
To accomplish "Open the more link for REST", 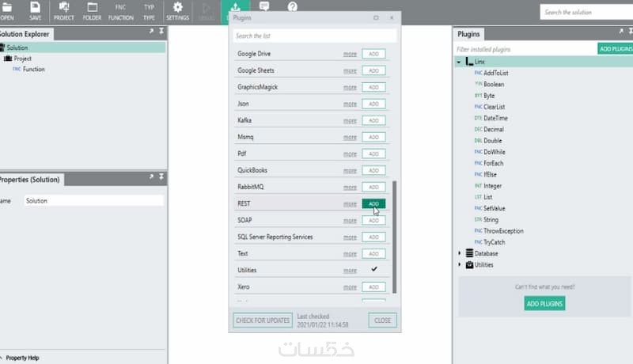I will [x=350, y=204].
